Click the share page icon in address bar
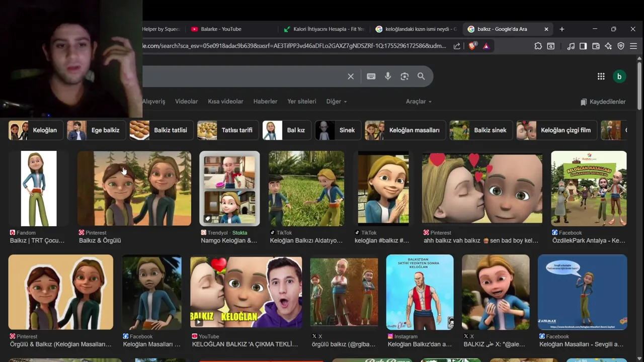This screenshot has width=644, height=362. (457, 46)
